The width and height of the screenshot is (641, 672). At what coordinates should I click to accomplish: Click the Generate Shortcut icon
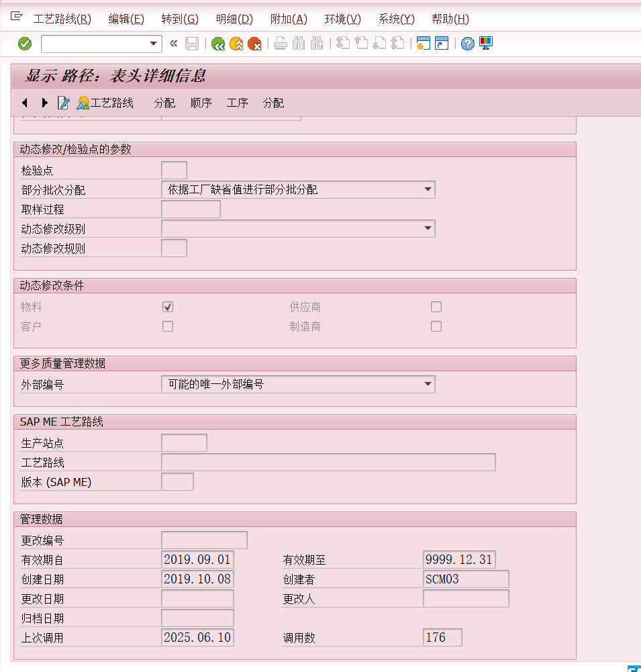pos(442,44)
